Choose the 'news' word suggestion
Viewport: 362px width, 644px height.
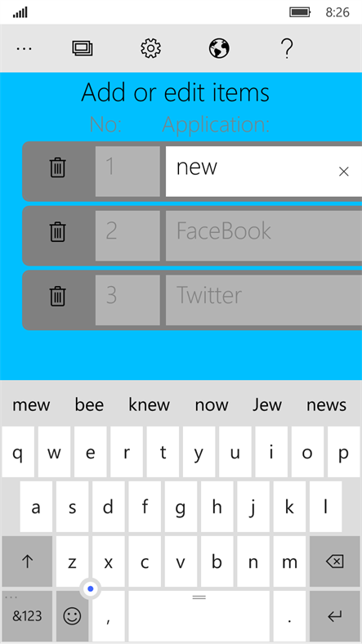coord(326,405)
